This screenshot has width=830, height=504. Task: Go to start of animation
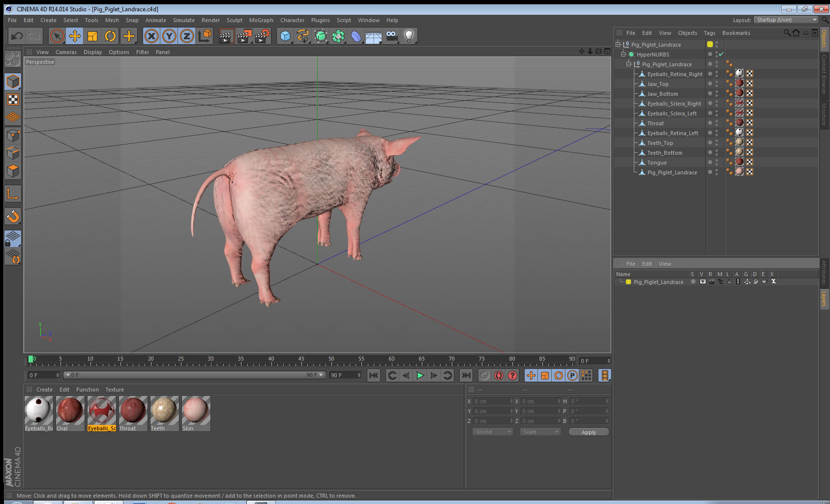pos(374,376)
